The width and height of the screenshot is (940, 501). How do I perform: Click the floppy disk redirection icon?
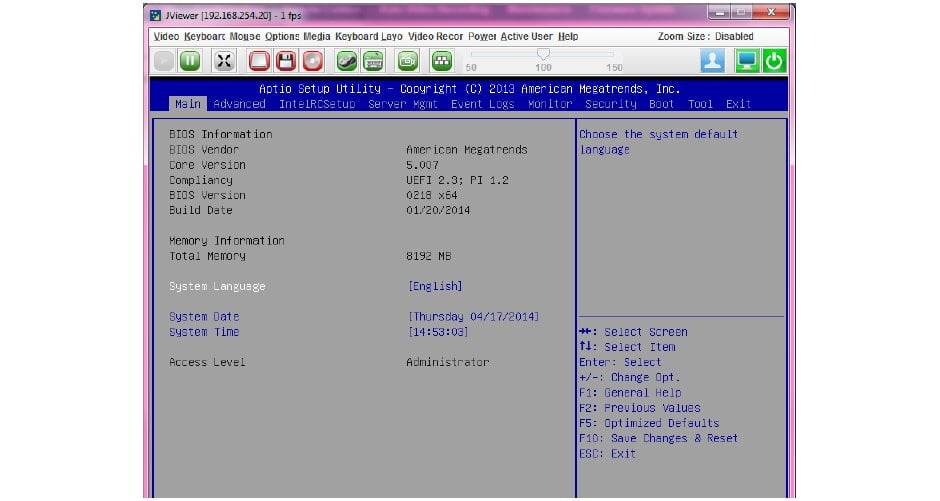(x=285, y=61)
